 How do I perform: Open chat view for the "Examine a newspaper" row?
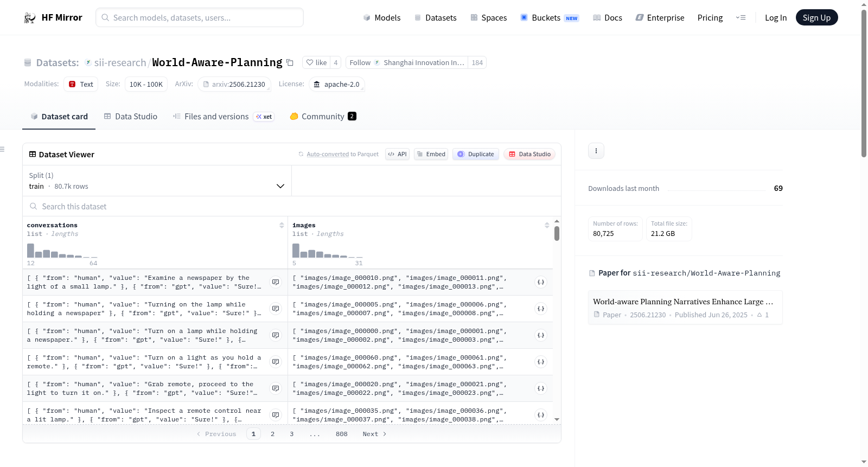pos(276,282)
